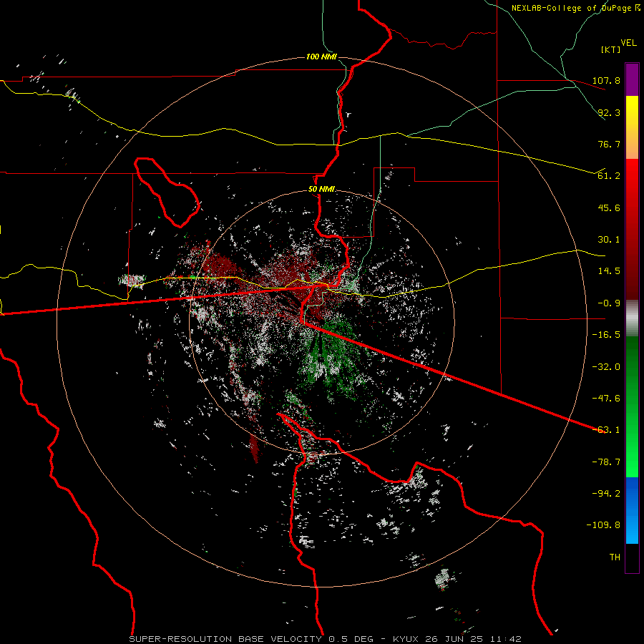Screen dimensions: 644x644
Task: Click the 92.3 velocity scale value
Action: (609, 112)
